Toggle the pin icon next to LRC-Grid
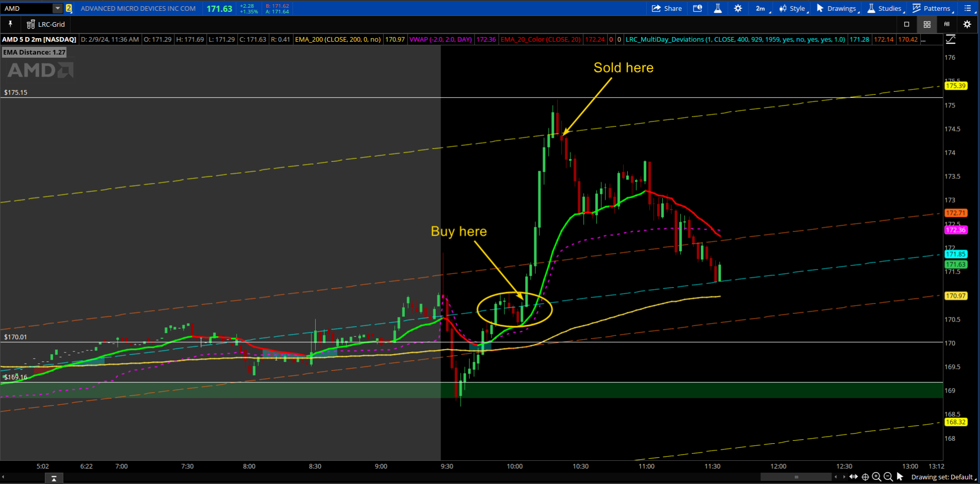 click(x=10, y=24)
